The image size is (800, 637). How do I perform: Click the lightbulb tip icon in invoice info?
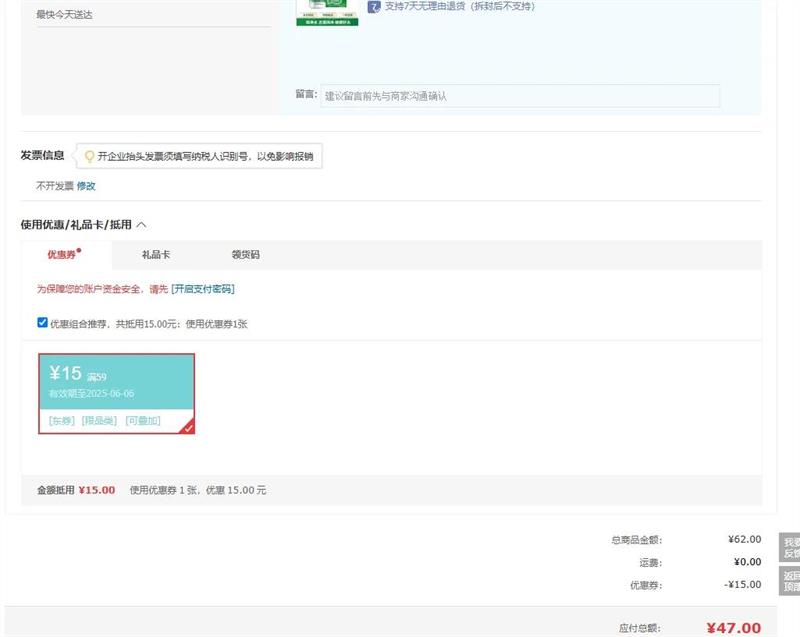[89, 156]
